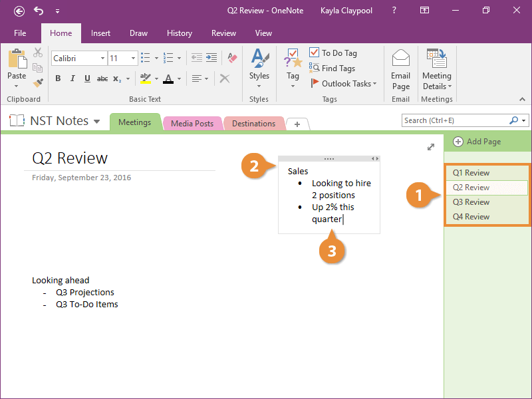
Task: Open Meeting Details
Action: click(x=437, y=68)
